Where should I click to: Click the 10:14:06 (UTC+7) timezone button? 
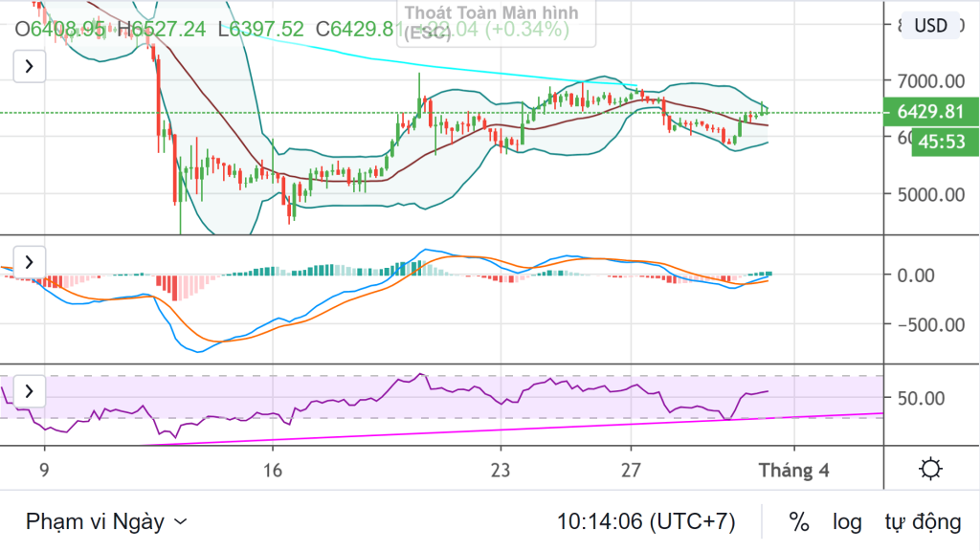tap(646, 521)
